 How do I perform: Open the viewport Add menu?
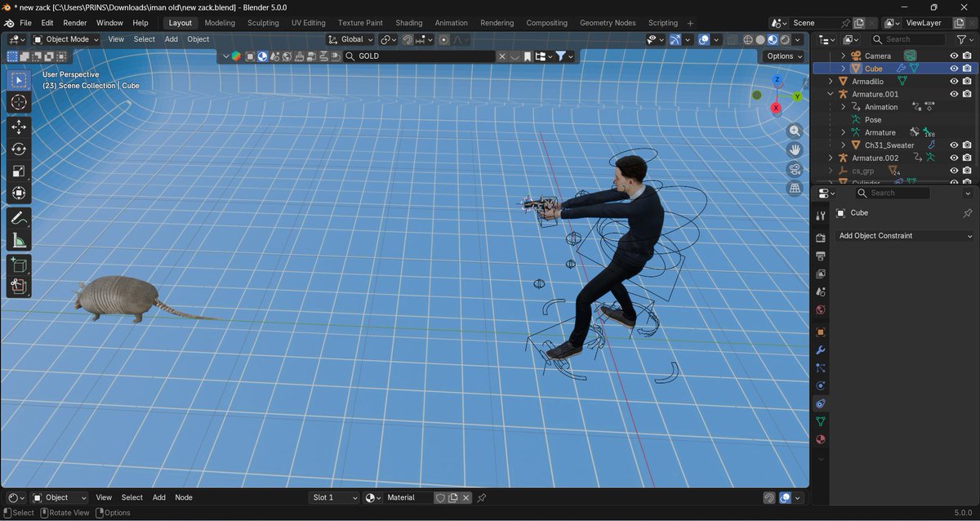171,39
